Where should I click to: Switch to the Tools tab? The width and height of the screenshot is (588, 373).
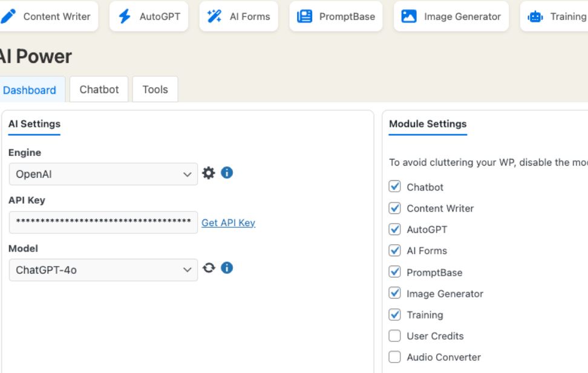[155, 89]
